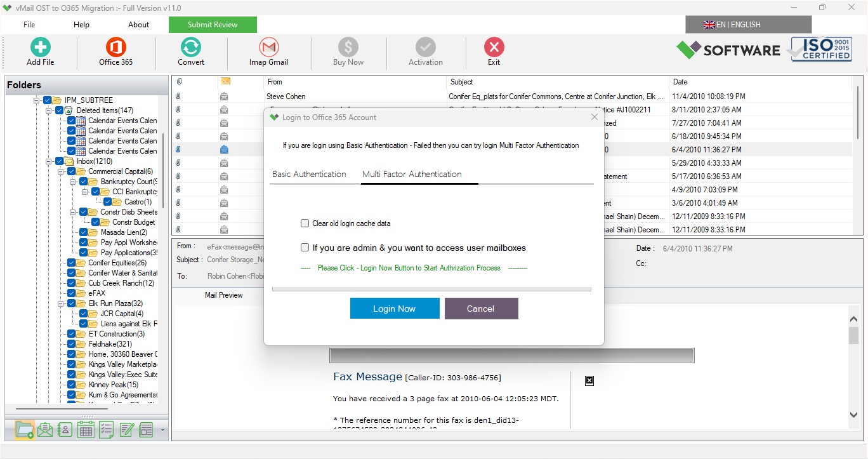
Task: Click Cancel in the login dialog
Action: 481,309
